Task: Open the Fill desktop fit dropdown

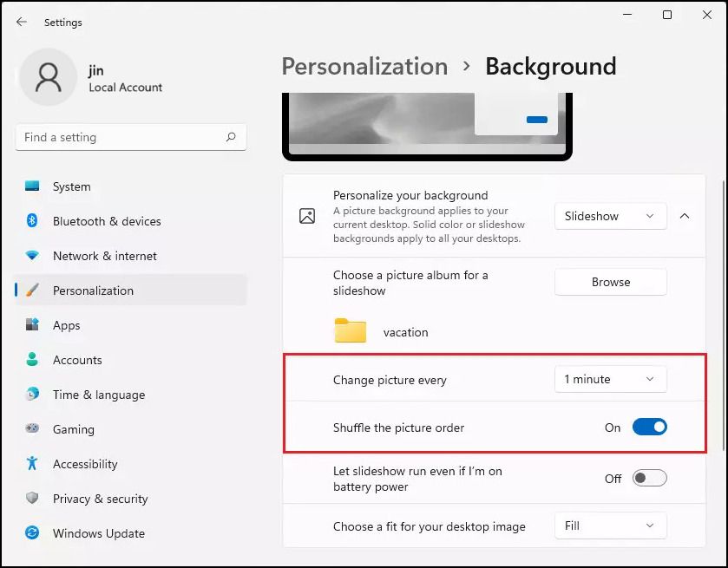Action: [611, 526]
